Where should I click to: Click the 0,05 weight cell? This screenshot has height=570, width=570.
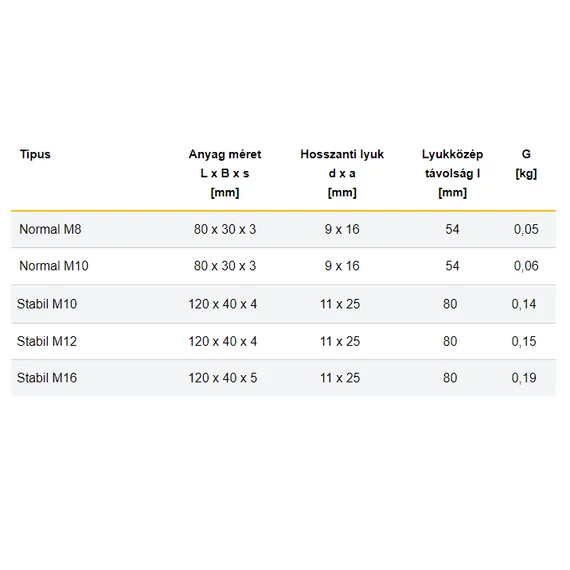click(526, 229)
